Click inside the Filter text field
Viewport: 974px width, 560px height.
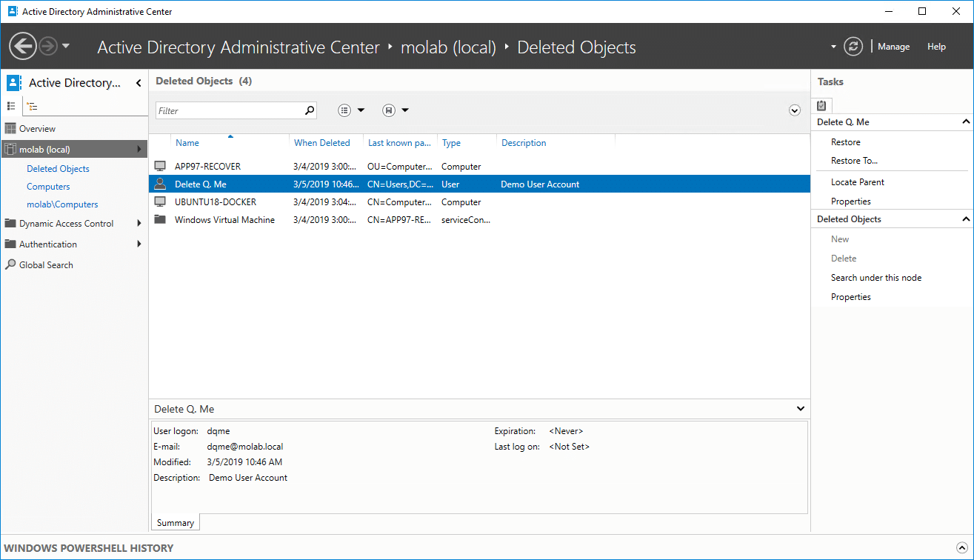pos(230,110)
